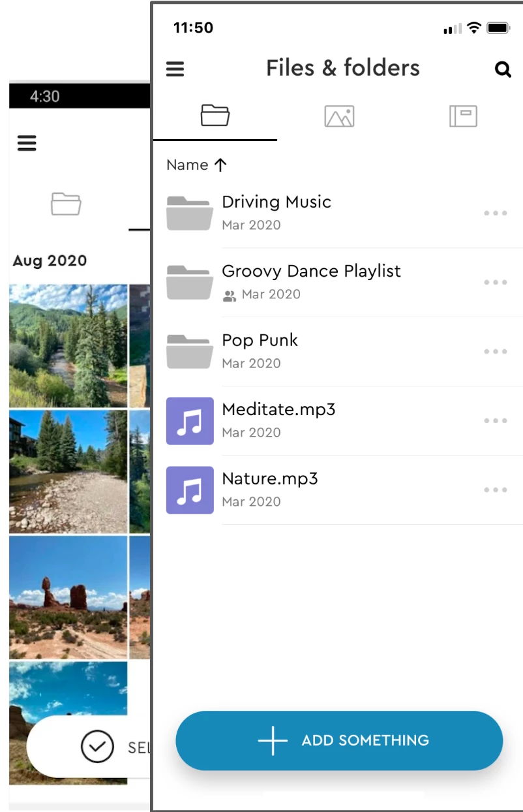Select the folders tab icon
The width and height of the screenshot is (523, 812).
(215, 116)
